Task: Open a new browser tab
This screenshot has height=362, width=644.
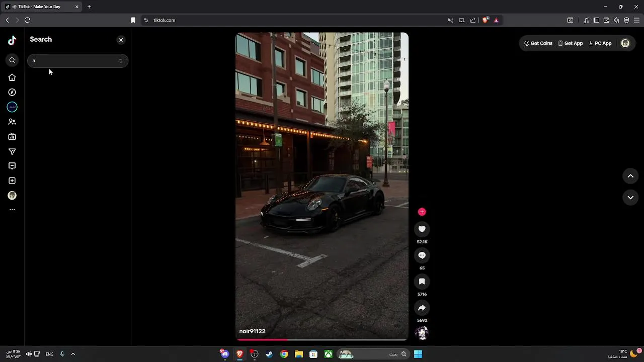Action: pyautogui.click(x=89, y=7)
